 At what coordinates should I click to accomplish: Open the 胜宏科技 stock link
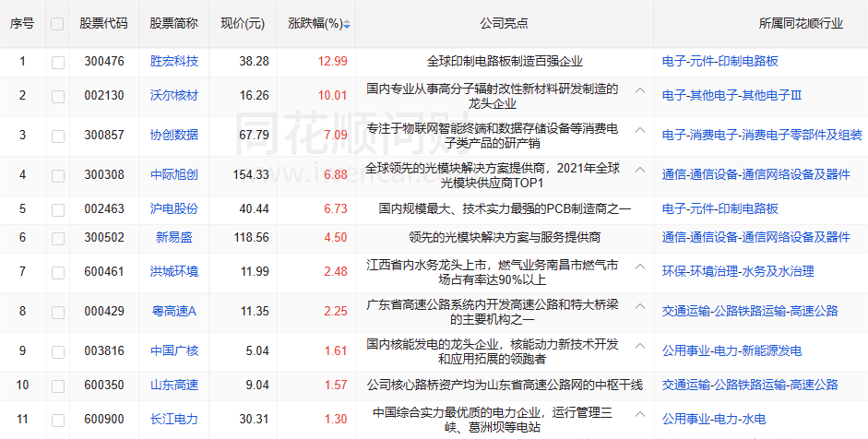(x=174, y=62)
